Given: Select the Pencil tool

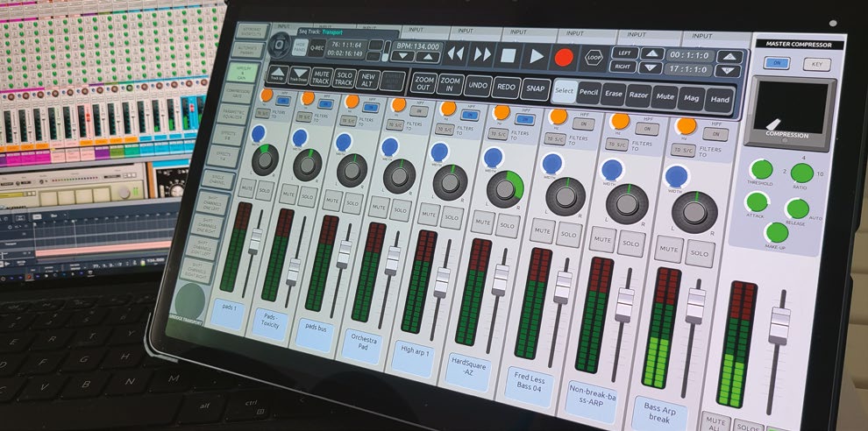Looking at the screenshot, I should point(588,93).
